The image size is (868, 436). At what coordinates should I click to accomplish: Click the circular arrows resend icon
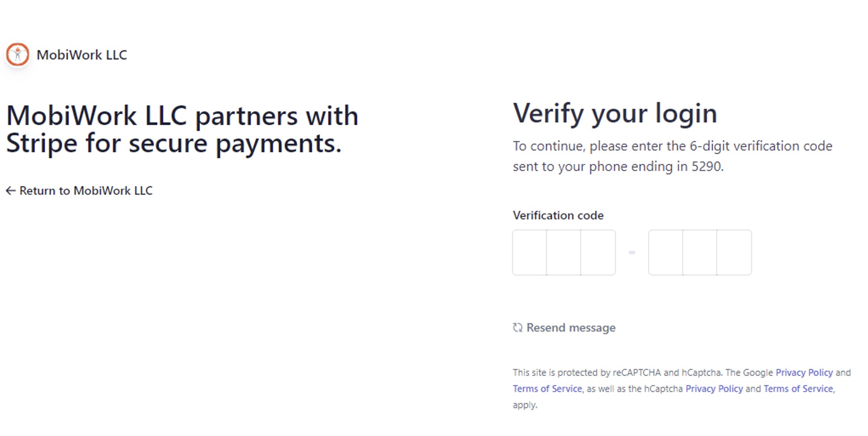point(517,327)
